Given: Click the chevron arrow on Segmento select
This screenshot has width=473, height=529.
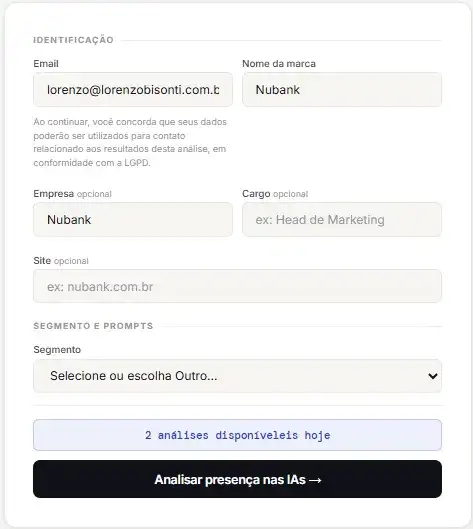Looking at the screenshot, I should click(x=433, y=376).
